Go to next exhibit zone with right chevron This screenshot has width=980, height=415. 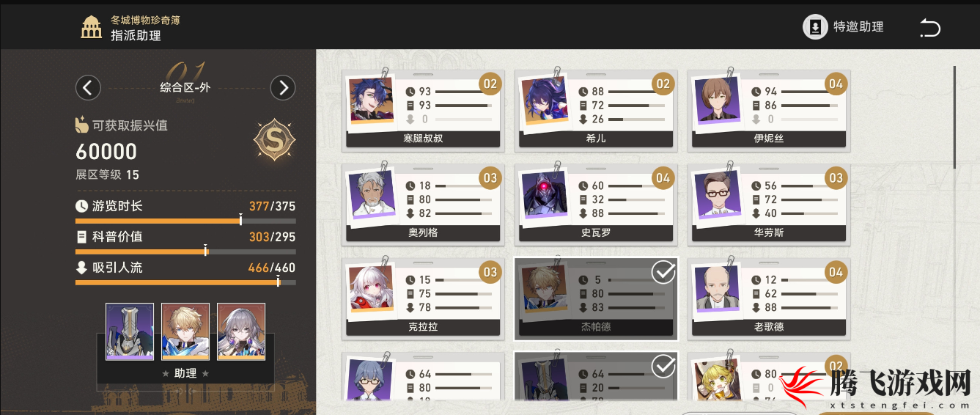pos(283,88)
